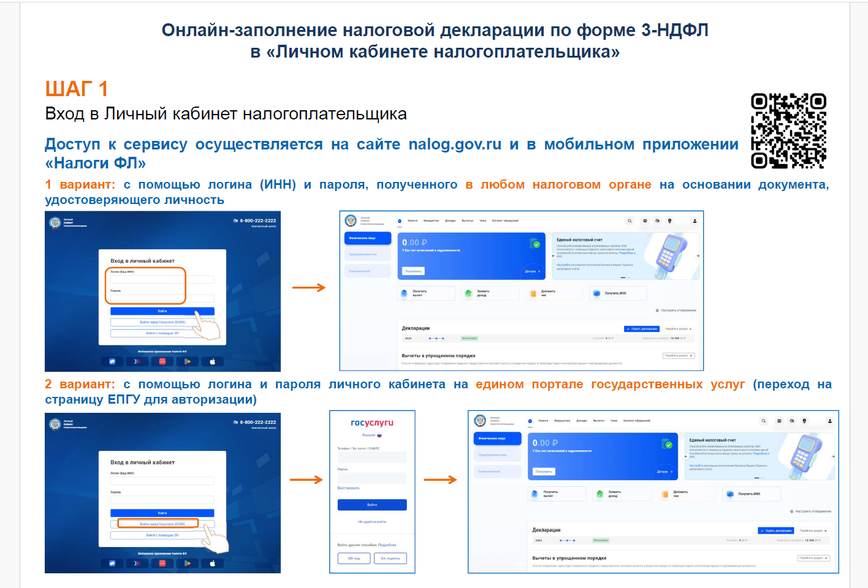Toggle the crossed-eye accessibility icon in variant 1 dashboard
Screen dimensions: 868x588
657,221
